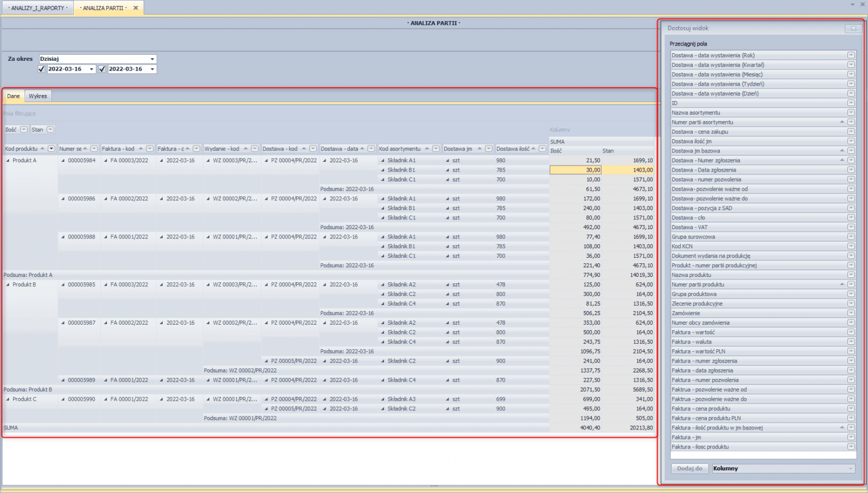Click sort arrow on Kod asortymentu header
This screenshot has height=493, width=868.
pos(427,148)
